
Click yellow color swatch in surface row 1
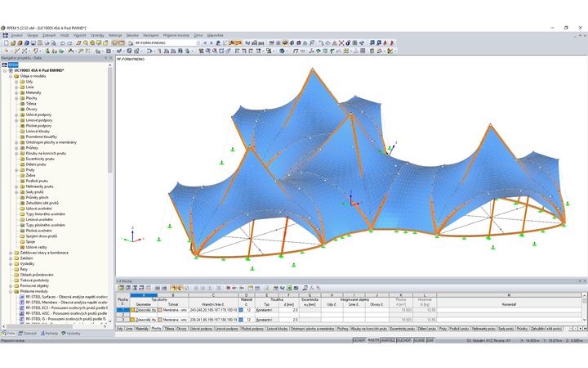pyautogui.click(x=132, y=310)
